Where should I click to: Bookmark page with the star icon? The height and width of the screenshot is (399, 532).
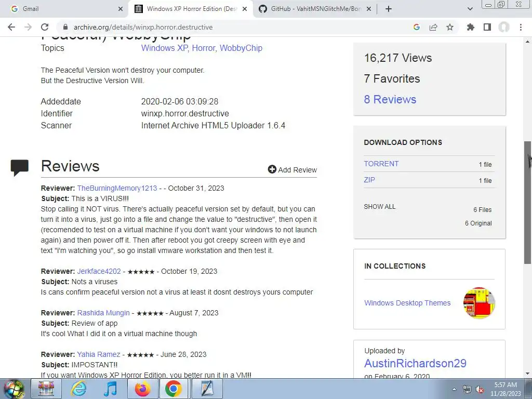coord(450,27)
